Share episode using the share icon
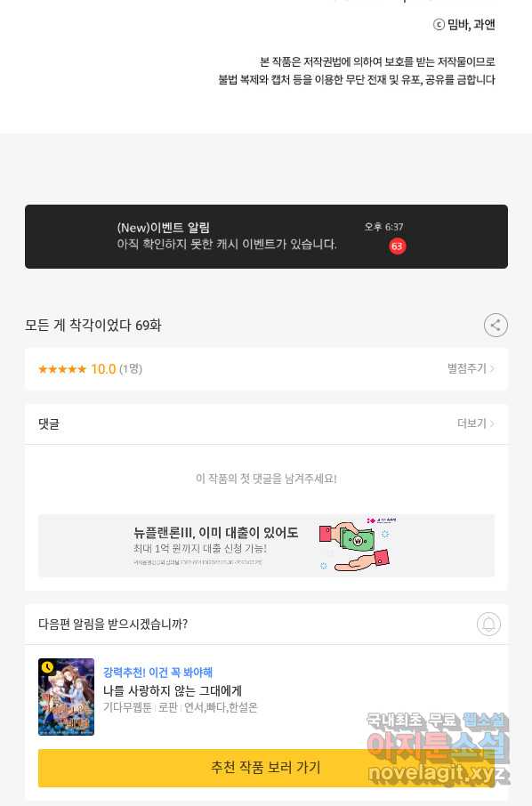Image resolution: width=532 pixels, height=806 pixels. click(x=496, y=326)
